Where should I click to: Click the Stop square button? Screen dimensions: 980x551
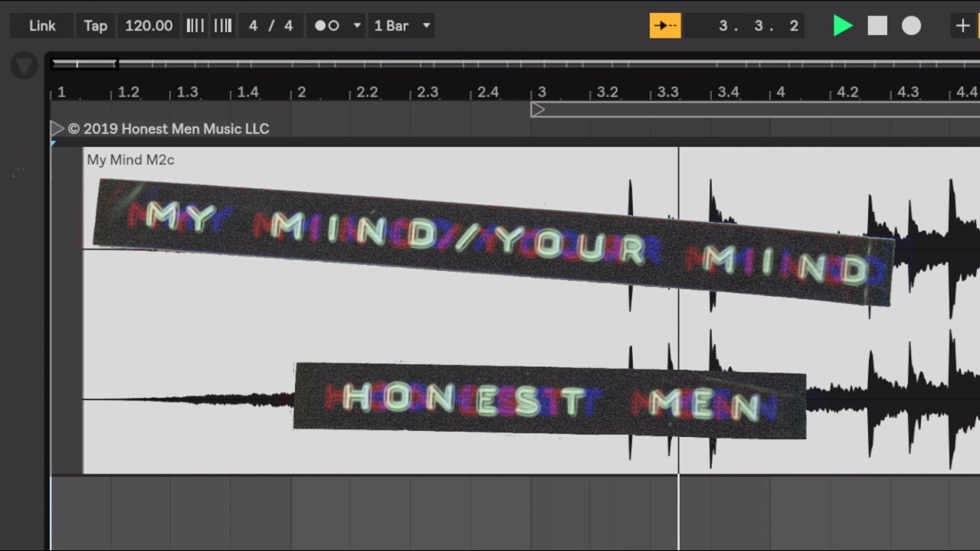point(877,26)
